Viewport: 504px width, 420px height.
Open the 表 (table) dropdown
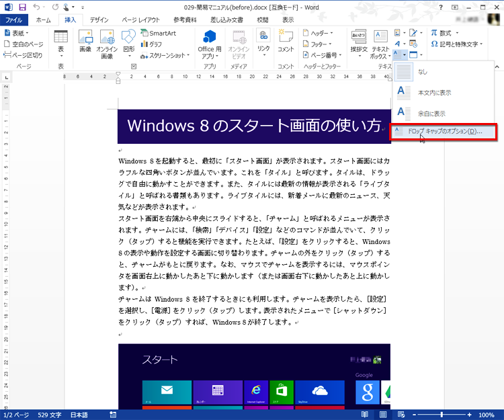pos(60,44)
